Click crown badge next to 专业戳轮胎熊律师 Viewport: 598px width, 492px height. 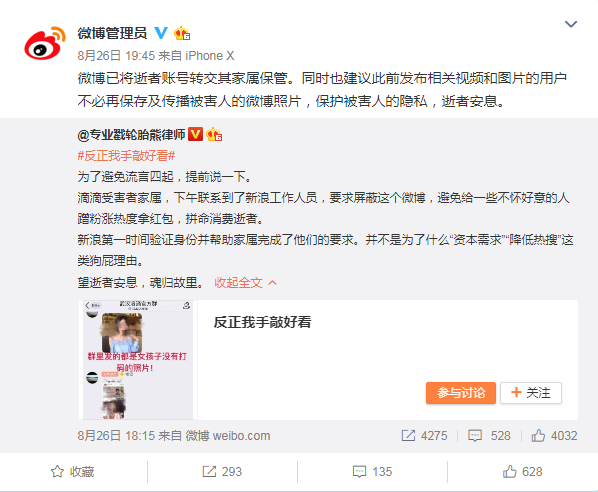[214, 134]
